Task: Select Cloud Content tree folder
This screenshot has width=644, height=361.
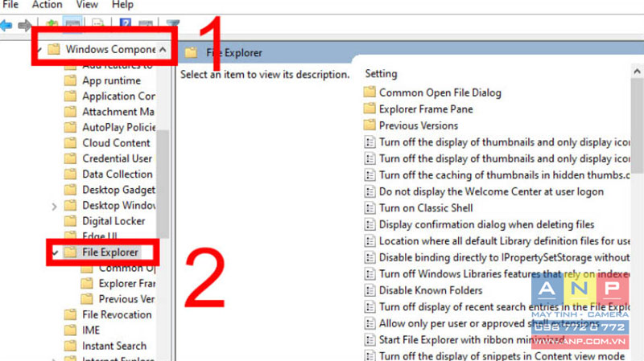Action: tap(116, 143)
